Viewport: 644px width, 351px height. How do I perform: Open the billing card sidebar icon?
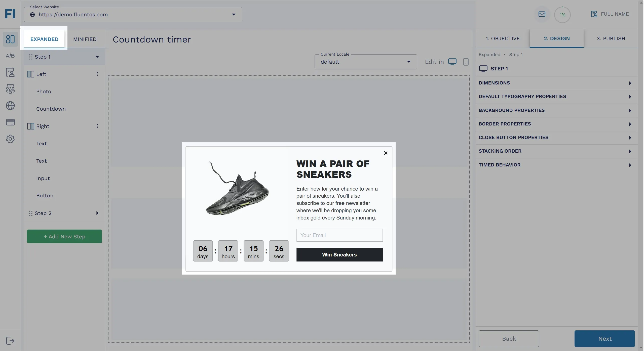click(10, 122)
